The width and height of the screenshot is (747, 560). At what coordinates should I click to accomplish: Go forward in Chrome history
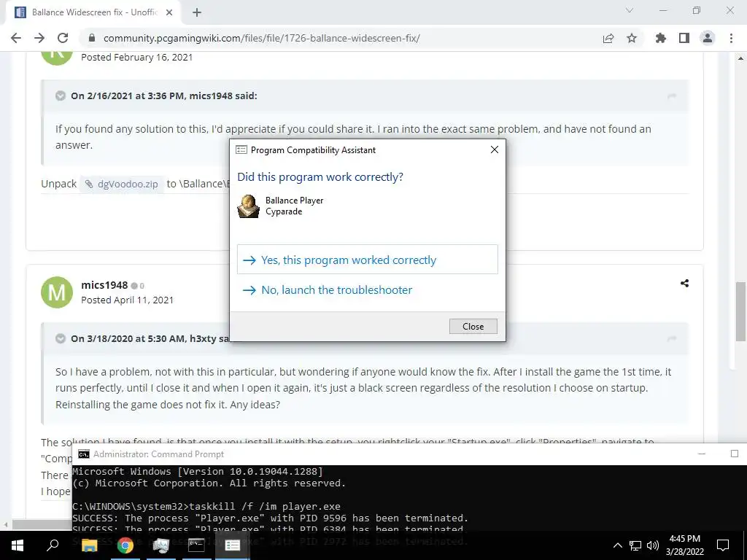(39, 38)
